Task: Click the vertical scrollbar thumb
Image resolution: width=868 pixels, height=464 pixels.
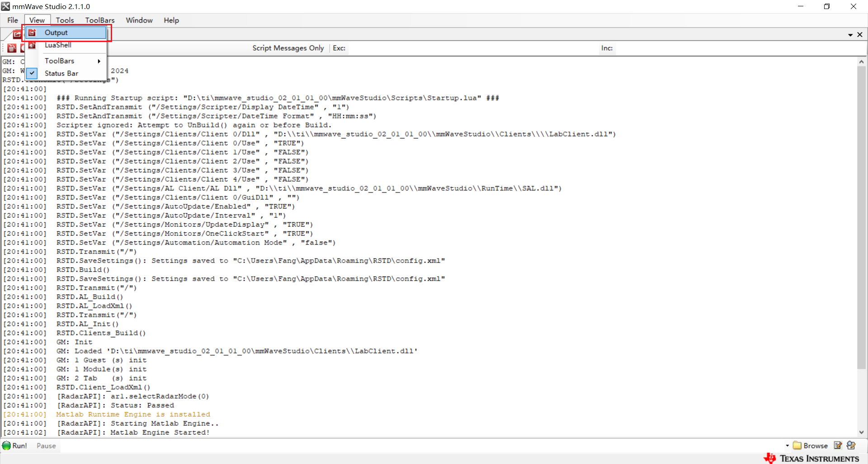Action: [x=861, y=218]
